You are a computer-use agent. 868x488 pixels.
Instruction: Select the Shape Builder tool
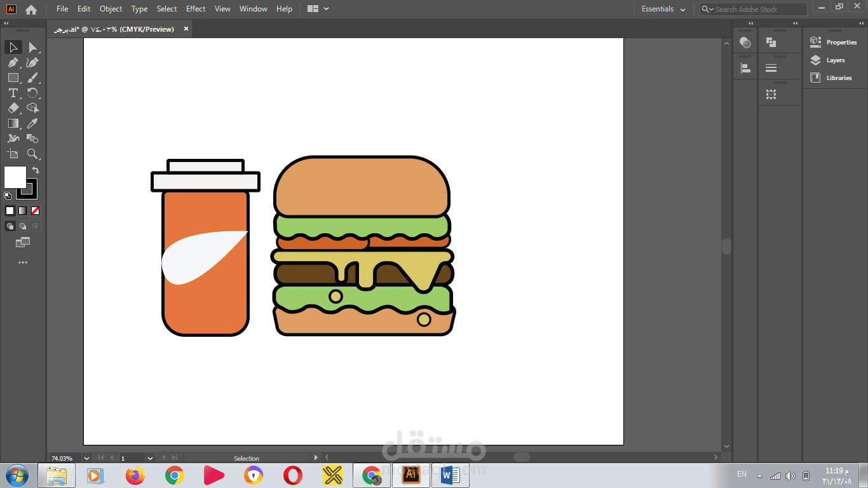[33, 108]
